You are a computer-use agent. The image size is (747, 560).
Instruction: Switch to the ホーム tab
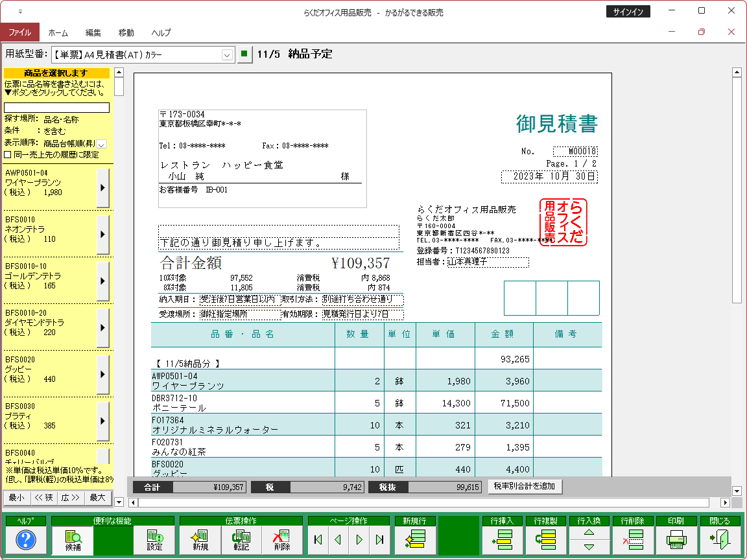59,32
